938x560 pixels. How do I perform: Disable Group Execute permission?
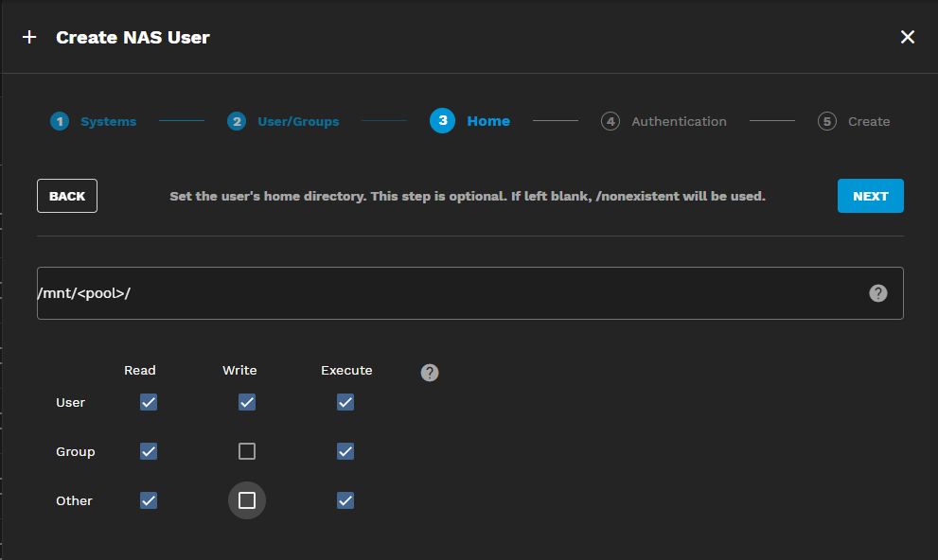(x=345, y=451)
